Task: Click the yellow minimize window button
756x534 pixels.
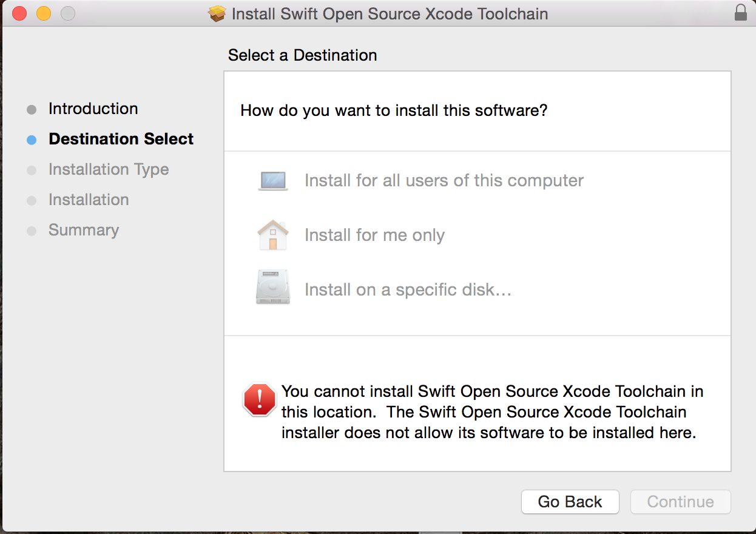Action: pos(44,13)
